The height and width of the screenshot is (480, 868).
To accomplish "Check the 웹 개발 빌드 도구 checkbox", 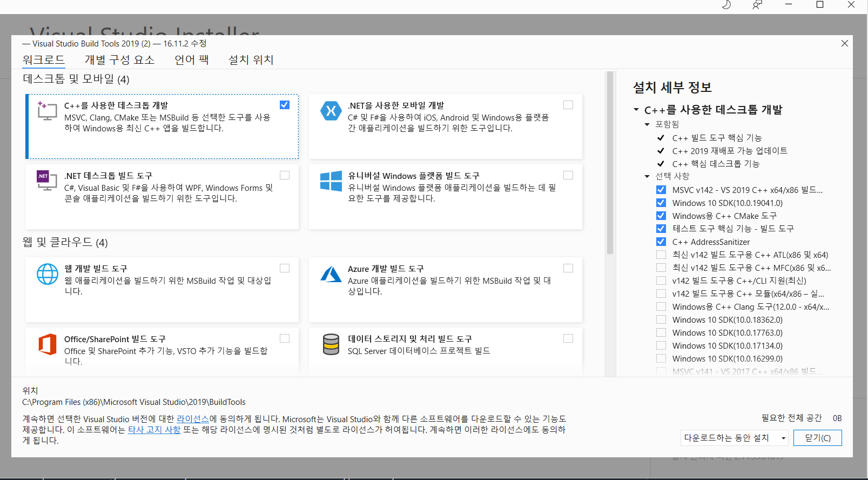I will [x=285, y=268].
